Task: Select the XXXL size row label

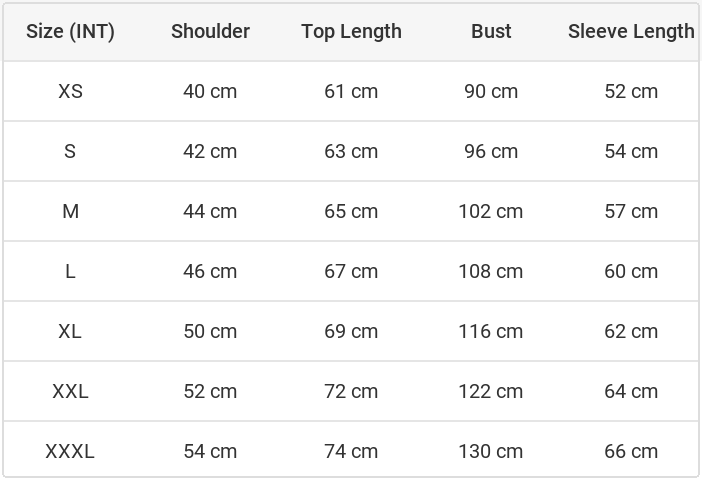Action: pos(70,451)
